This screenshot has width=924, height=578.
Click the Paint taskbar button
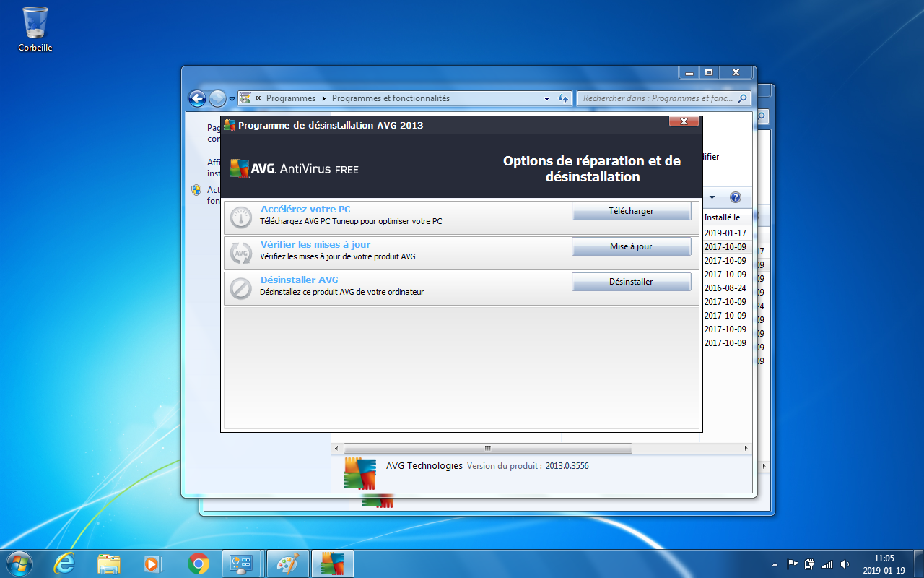coord(287,563)
